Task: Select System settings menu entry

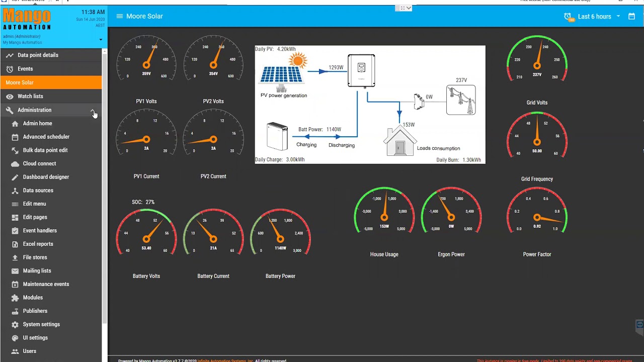Action: coord(51,325)
